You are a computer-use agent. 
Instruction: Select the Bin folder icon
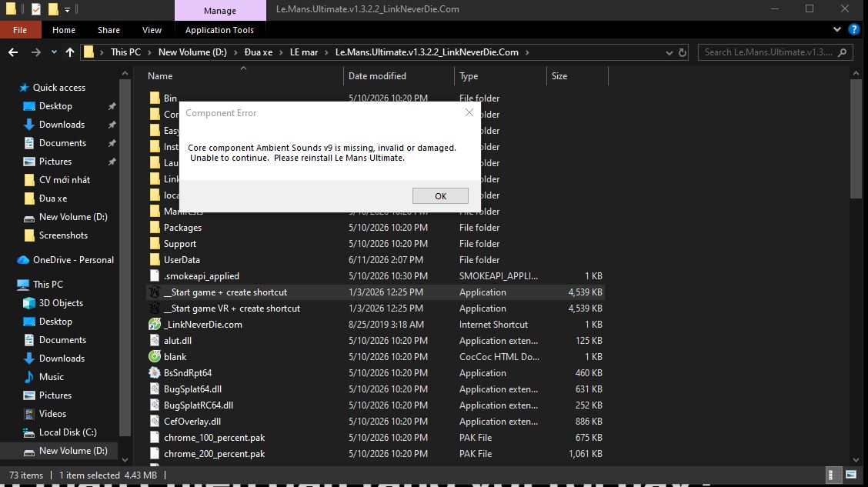pyautogui.click(x=155, y=98)
